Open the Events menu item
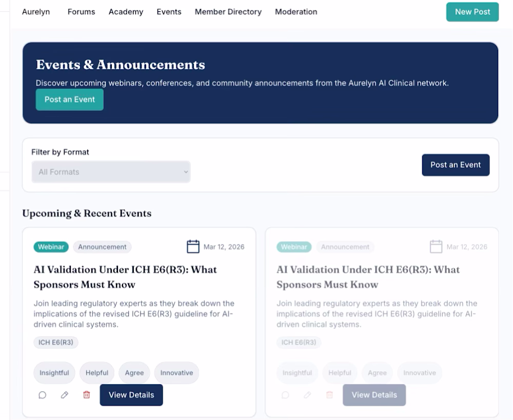513x420 pixels. click(x=169, y=12)
